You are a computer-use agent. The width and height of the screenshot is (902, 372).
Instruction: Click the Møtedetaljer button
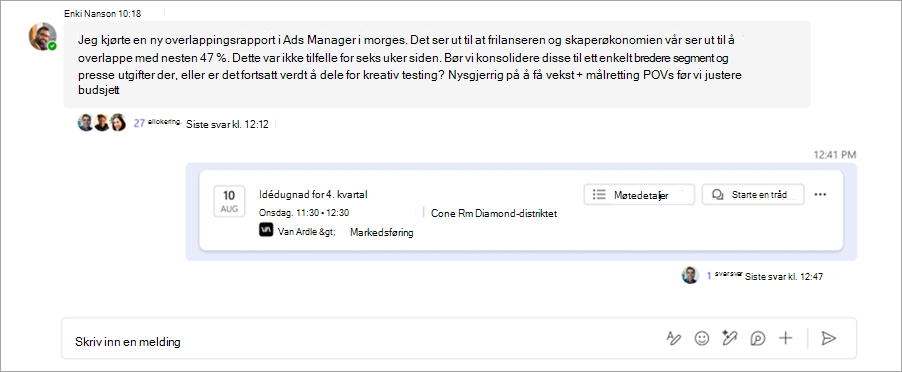tap(639, 194)
